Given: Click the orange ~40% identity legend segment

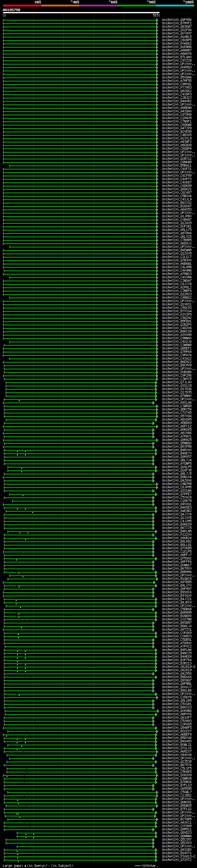Looking at the screenshot, I should 60,6.
